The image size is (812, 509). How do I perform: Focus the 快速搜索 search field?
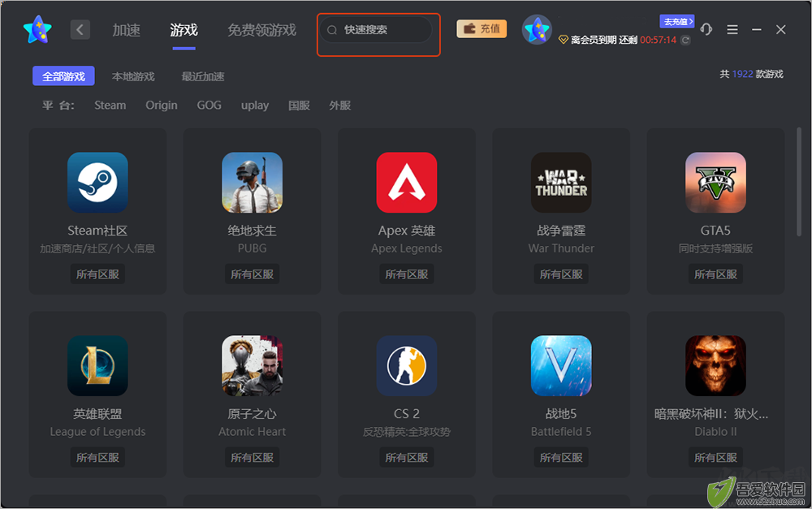[x=376, y=30]
